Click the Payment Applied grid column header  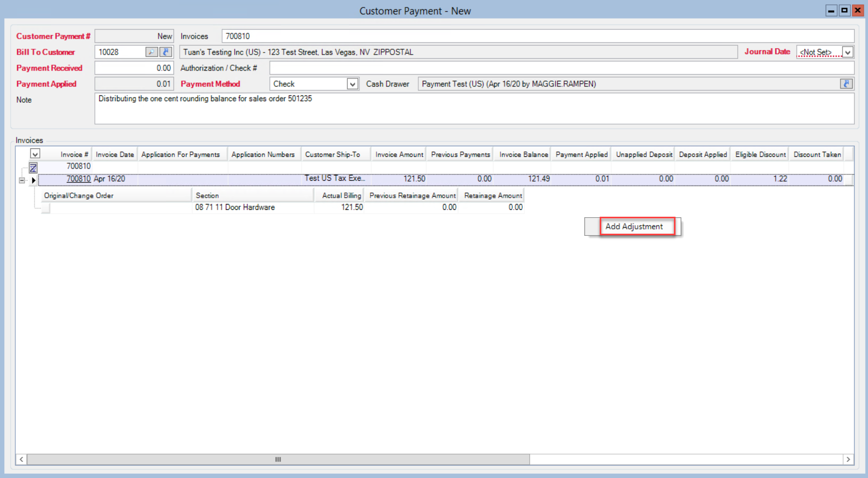pyautogui.click(x=581, y=154)
